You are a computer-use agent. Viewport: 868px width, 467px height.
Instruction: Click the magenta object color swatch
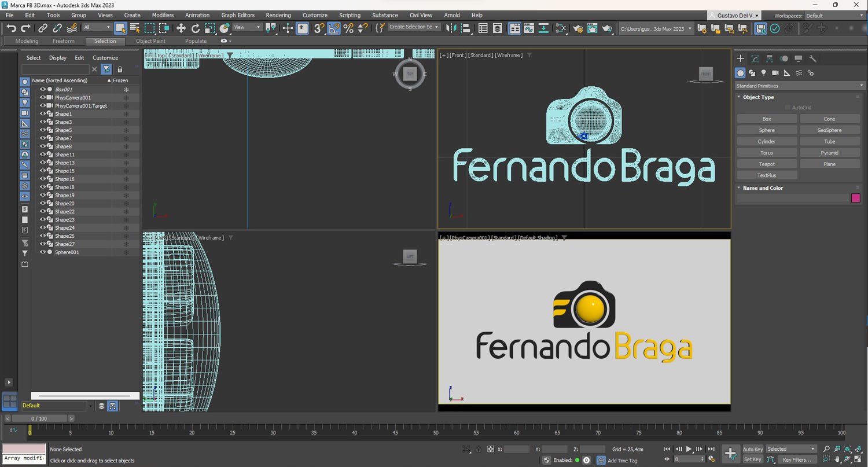[856, 198]
